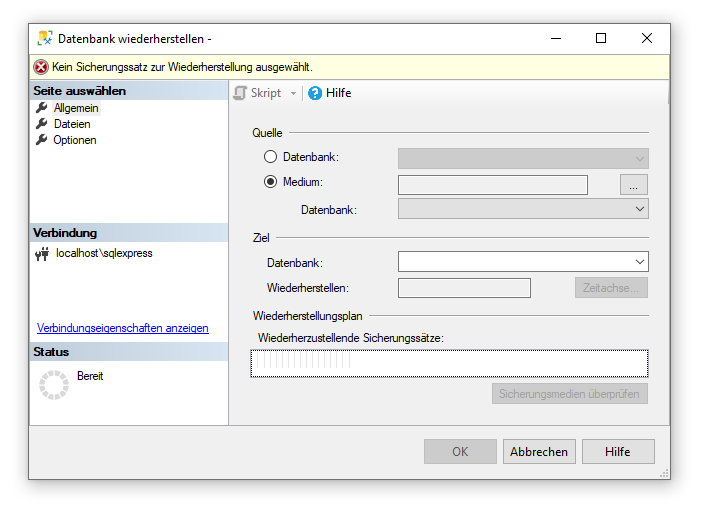Select the Datenbank source radio button

pos(270,157)
